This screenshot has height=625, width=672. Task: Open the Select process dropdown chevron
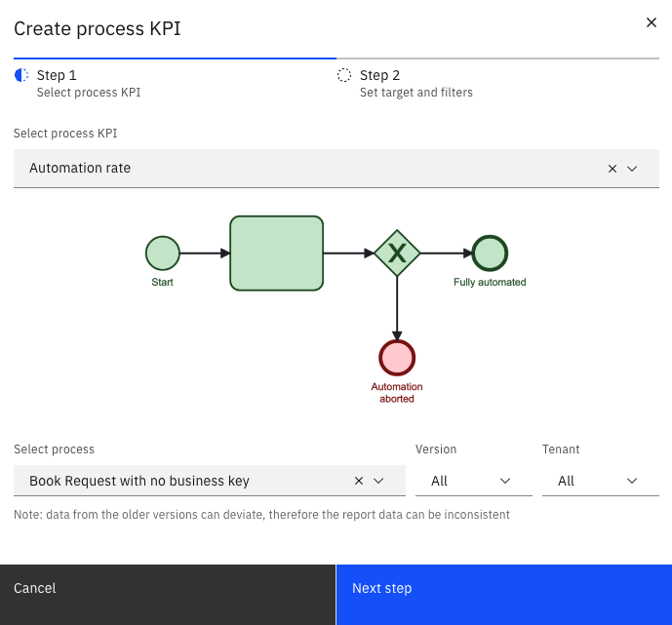click(x=377, y=481)
